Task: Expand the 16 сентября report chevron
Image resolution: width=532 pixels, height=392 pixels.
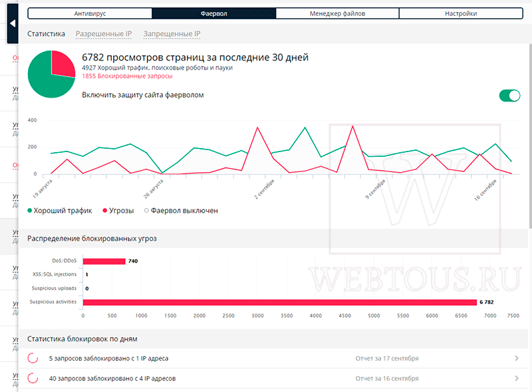Action: (x=517, y=378)
